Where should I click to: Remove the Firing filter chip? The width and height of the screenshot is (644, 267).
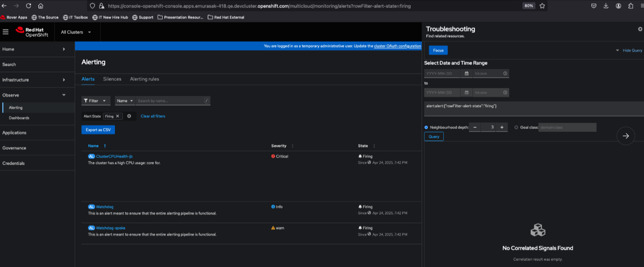(118, 116)
